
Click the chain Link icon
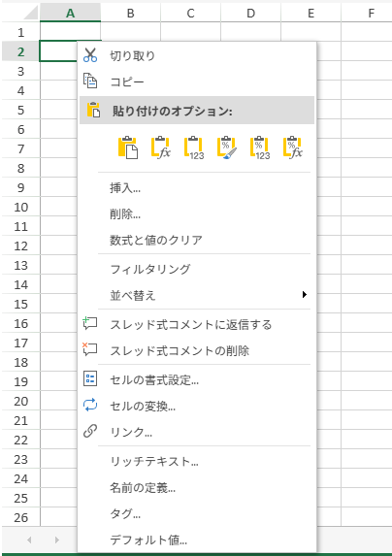pos(90,431)
